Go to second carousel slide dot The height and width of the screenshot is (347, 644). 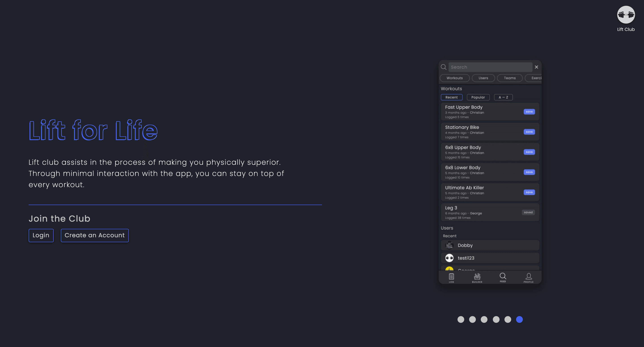(472, 319)
